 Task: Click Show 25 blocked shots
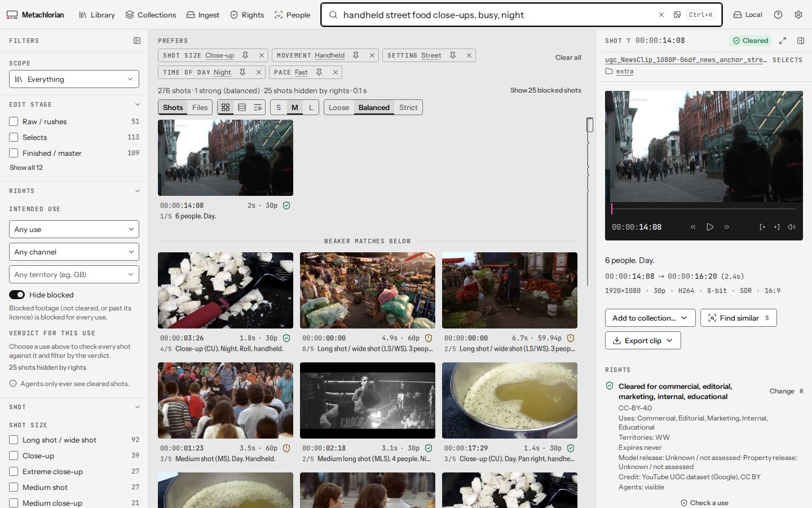click(546, 90)
